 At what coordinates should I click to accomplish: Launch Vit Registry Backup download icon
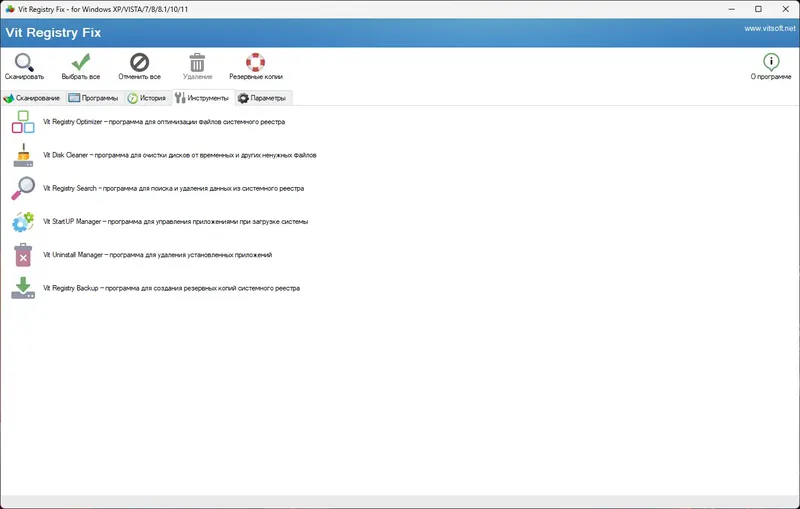[23, 288]
